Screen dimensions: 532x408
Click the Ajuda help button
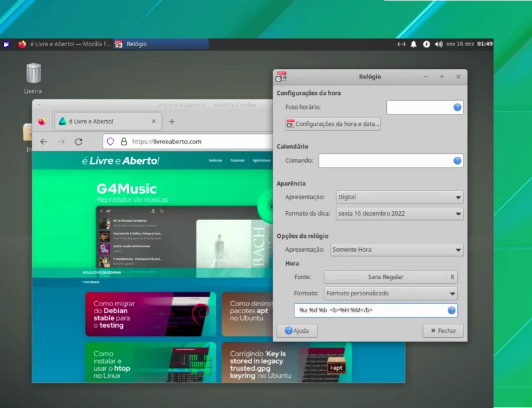pyautogui.click(x=297, y=331)
